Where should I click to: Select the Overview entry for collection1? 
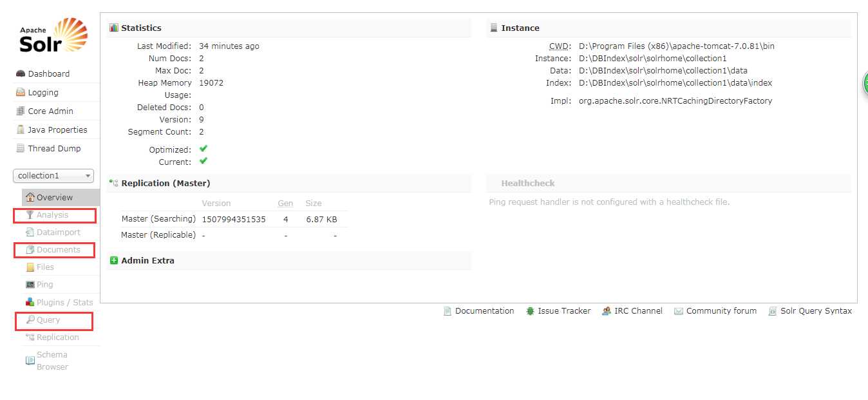(x=61, y=197)
